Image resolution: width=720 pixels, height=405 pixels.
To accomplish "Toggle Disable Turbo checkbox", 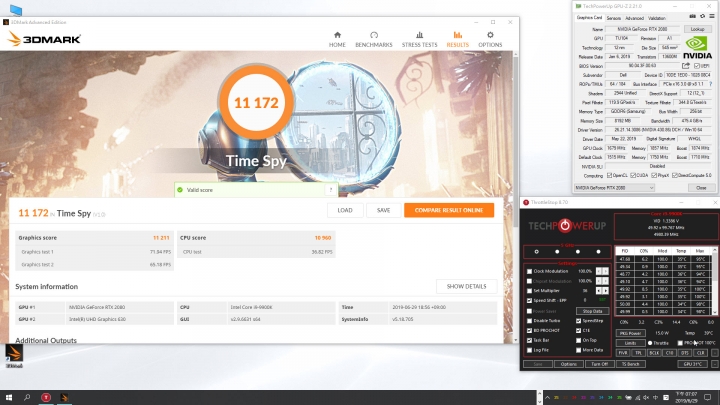I will 529,321.
